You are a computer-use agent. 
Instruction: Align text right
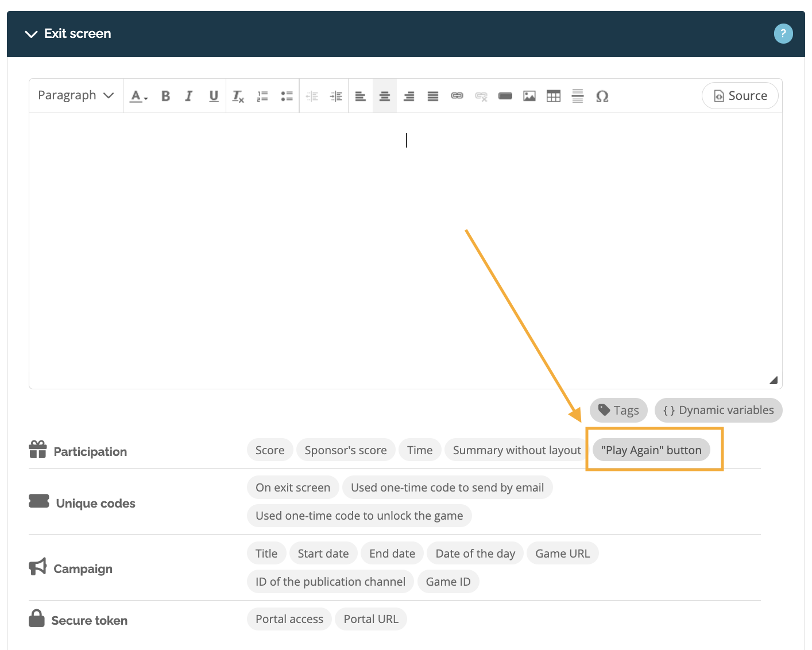point(409,96)
